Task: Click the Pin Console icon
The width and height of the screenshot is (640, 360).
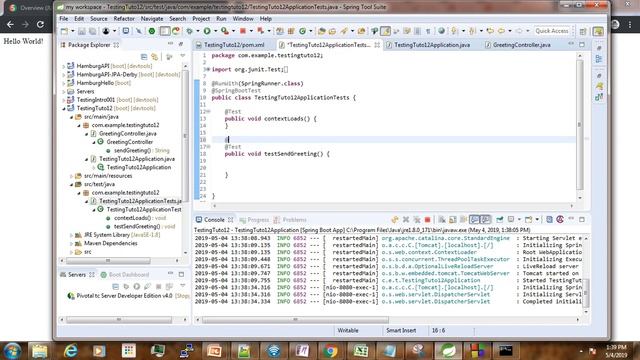Action: point(500,220)
